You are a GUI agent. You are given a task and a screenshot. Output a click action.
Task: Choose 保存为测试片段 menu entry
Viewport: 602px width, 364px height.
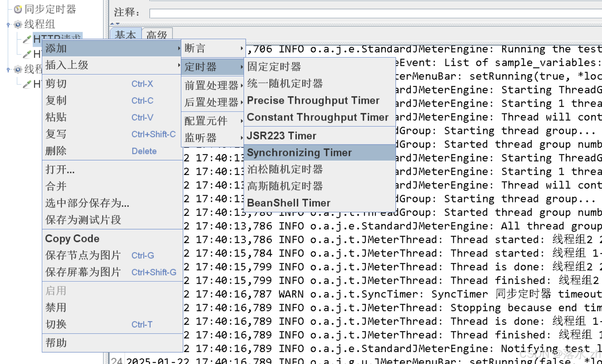pos(112,220)
